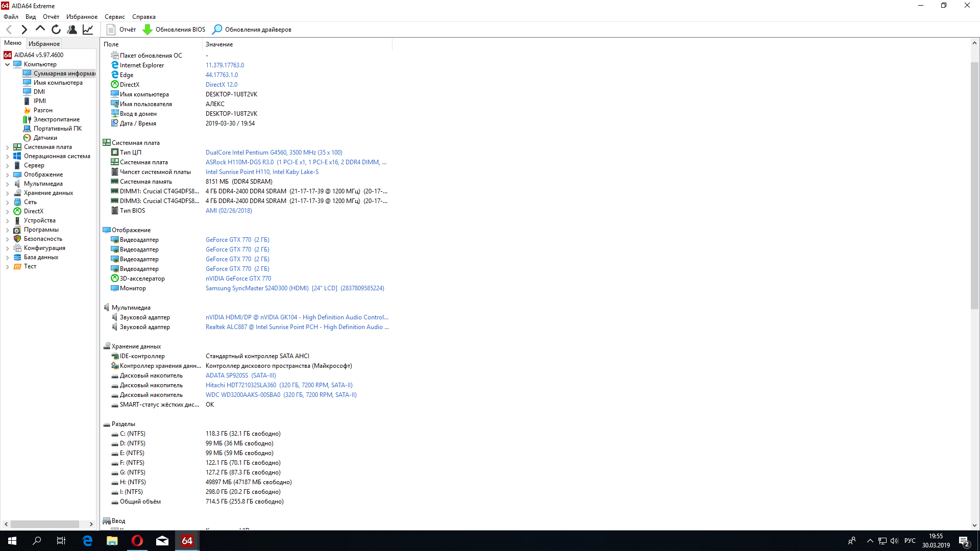Click the Forward navigation arrow
The width and height of the screenshot is (980, 551).
[24, 30]
